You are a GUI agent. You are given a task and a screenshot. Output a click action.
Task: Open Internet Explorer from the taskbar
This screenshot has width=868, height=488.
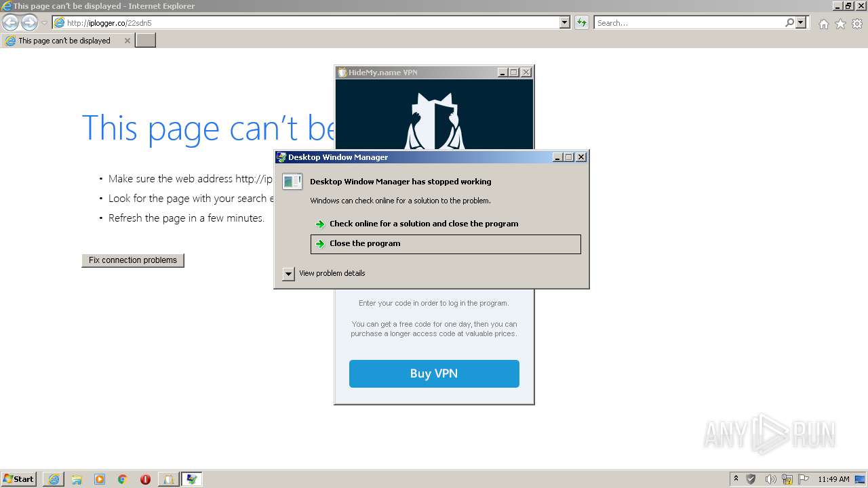(54, 479)
